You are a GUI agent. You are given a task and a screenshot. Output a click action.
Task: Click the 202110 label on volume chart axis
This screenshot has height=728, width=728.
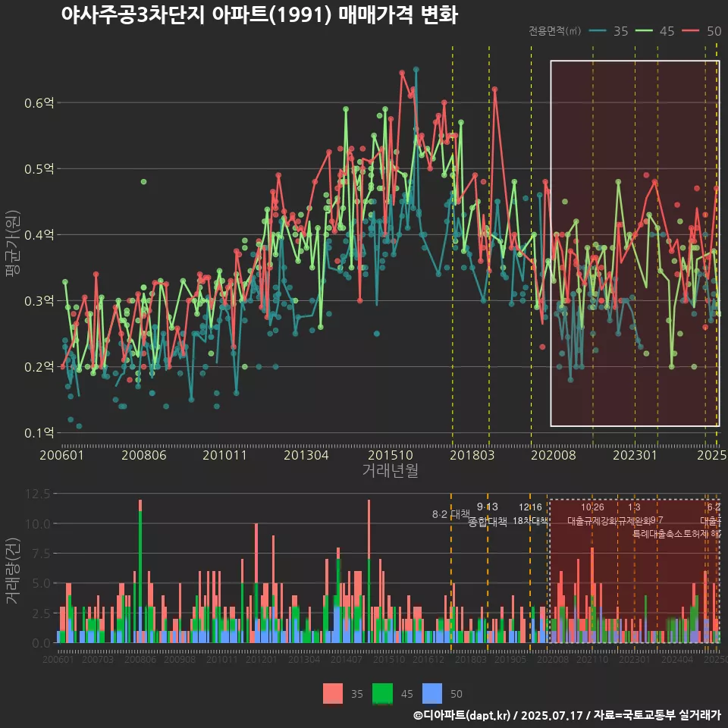pyautogui.click(x=592, y=659)
